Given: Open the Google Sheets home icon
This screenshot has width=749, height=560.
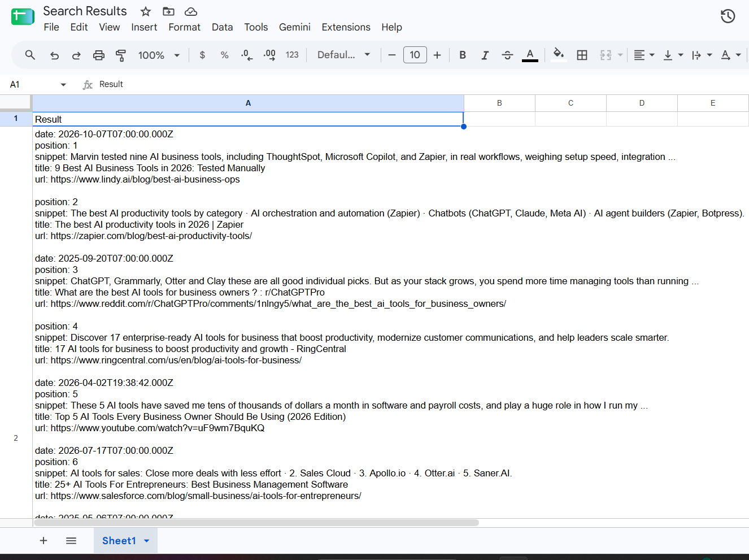Looking at the screenshot, I should 23,16.
